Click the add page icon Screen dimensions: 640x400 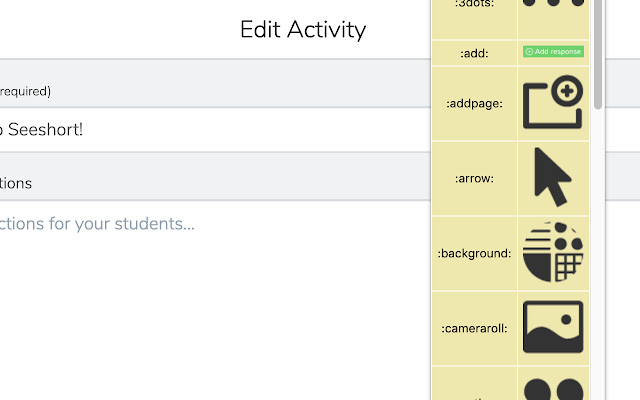coord(553,103)
